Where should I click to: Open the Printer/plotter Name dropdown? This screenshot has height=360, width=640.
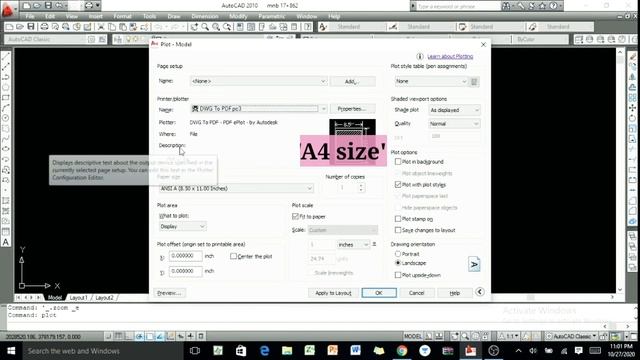259,109
